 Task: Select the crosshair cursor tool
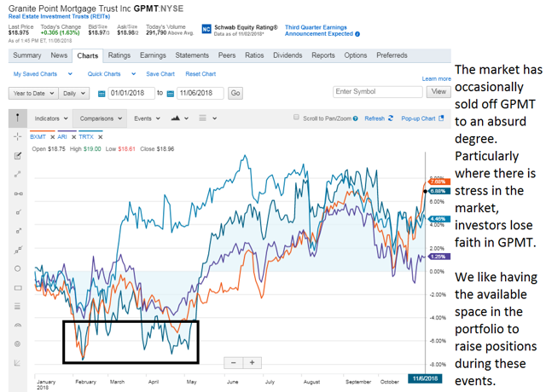click(17, 136)
